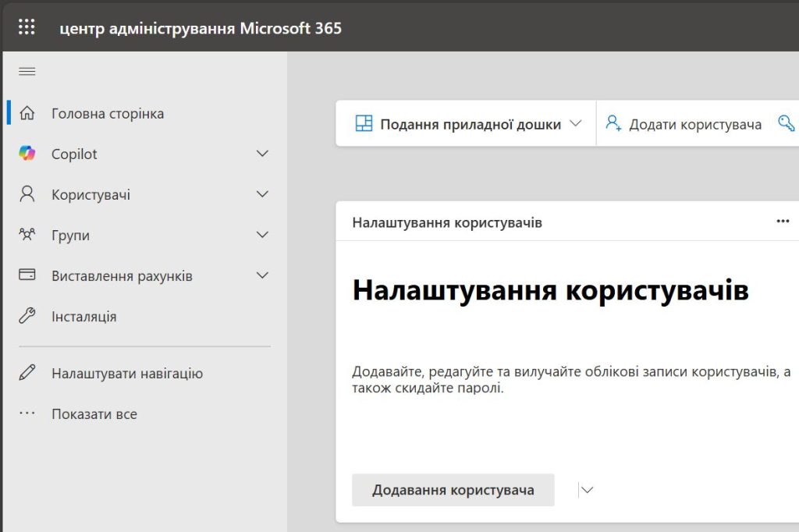799x532 pixels.
Task: Click the home icon beside Головна сторінка
Action: click(27, 113)
